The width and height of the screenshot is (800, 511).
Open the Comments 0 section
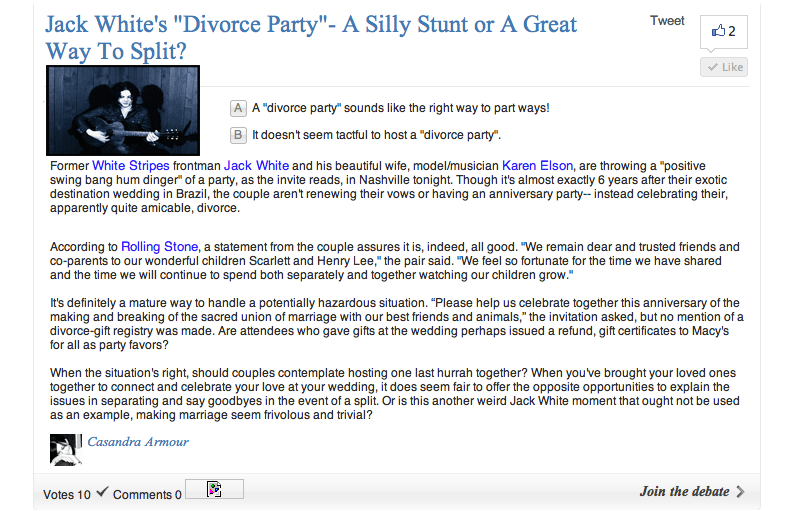(147, 494)
